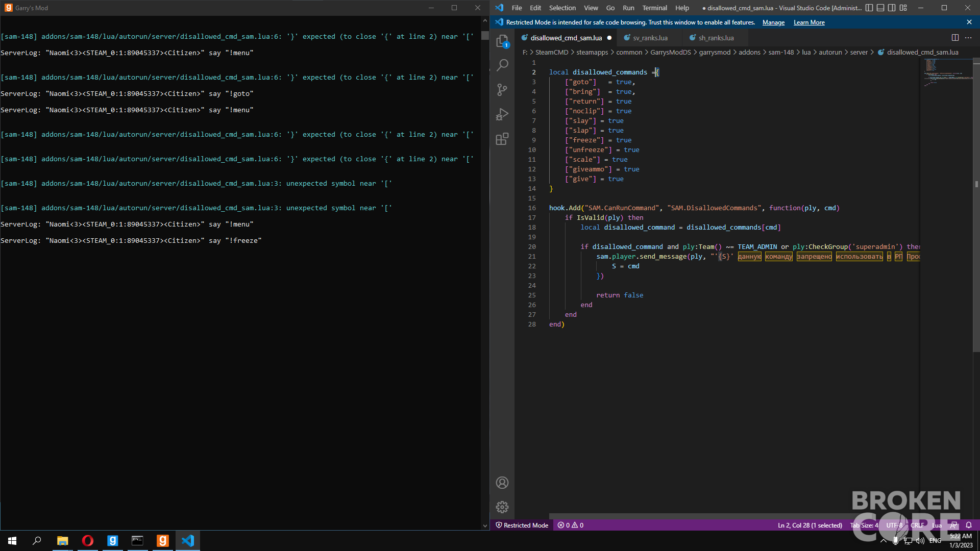980x551 pixels.
Task: Open the Search view in the activity bar
Action: click(502, 65)
